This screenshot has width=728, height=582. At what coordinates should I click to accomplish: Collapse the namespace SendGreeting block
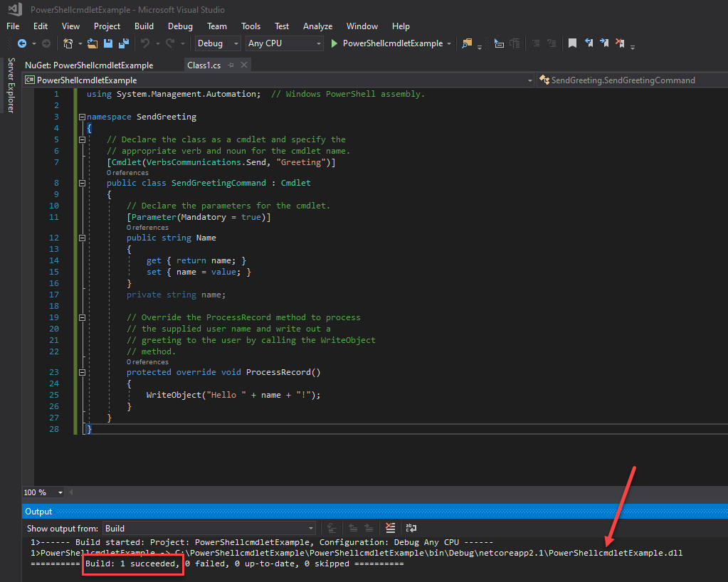[82, 117]
